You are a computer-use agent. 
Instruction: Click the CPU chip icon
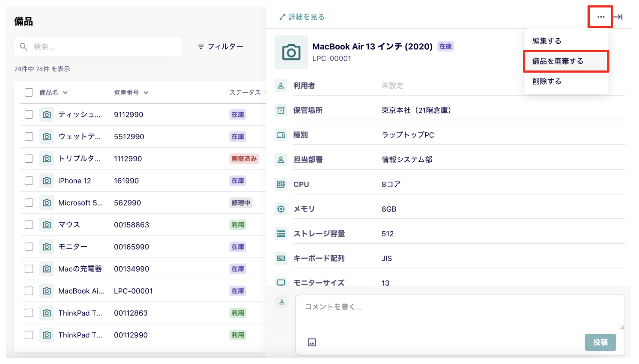[x=281, y=185]
